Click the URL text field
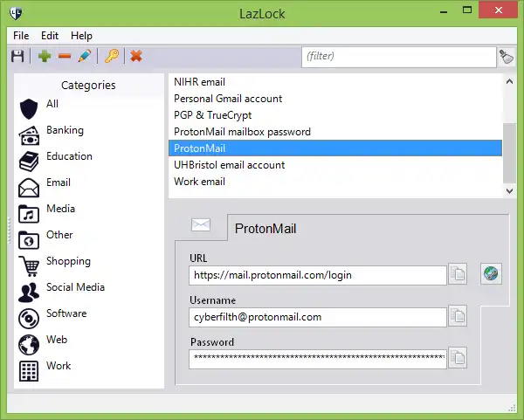The width and height of the screenshot is (524, 420). click(x=318, y=275)
